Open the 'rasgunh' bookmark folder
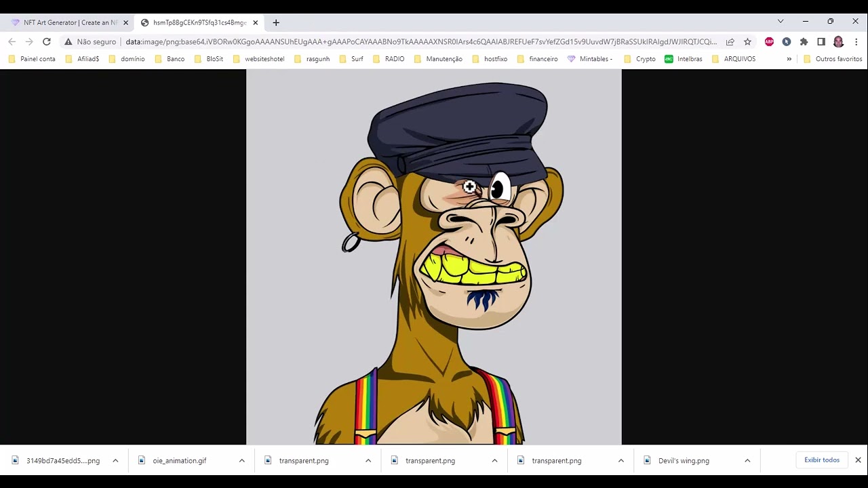This screenshot has height=488, width=868. pyautogui.click(x=312, y=59)
